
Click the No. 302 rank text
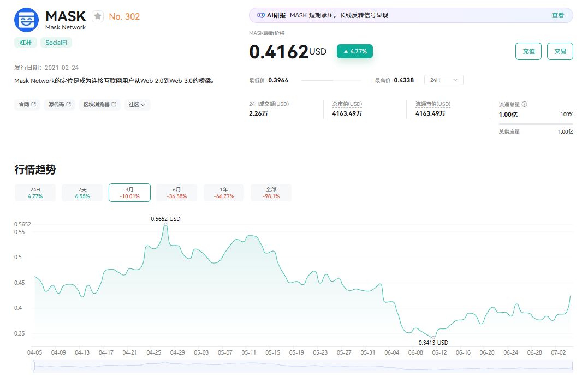click(124, 16)
